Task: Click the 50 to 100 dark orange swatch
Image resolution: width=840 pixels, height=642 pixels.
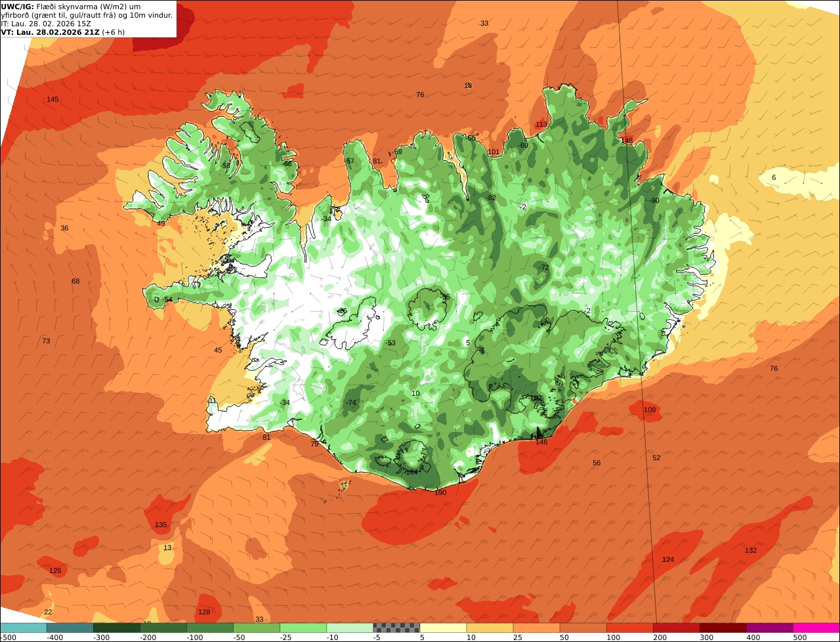Action: [583, 628]
